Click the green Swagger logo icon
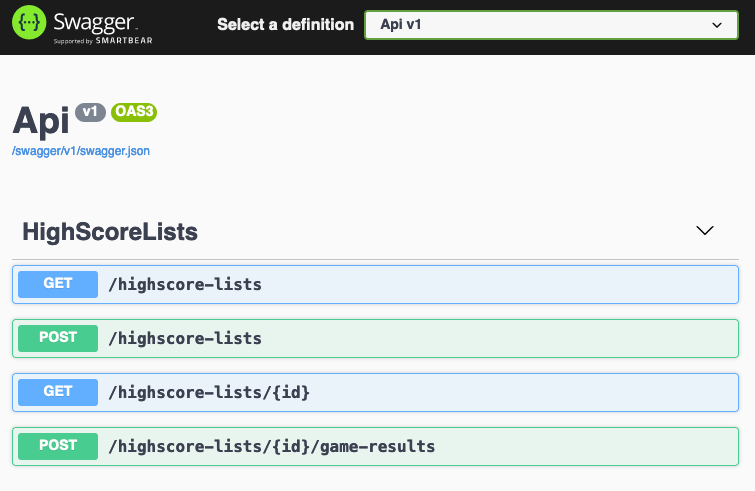Viewport: 755px width, 491px height. (30, 24)
